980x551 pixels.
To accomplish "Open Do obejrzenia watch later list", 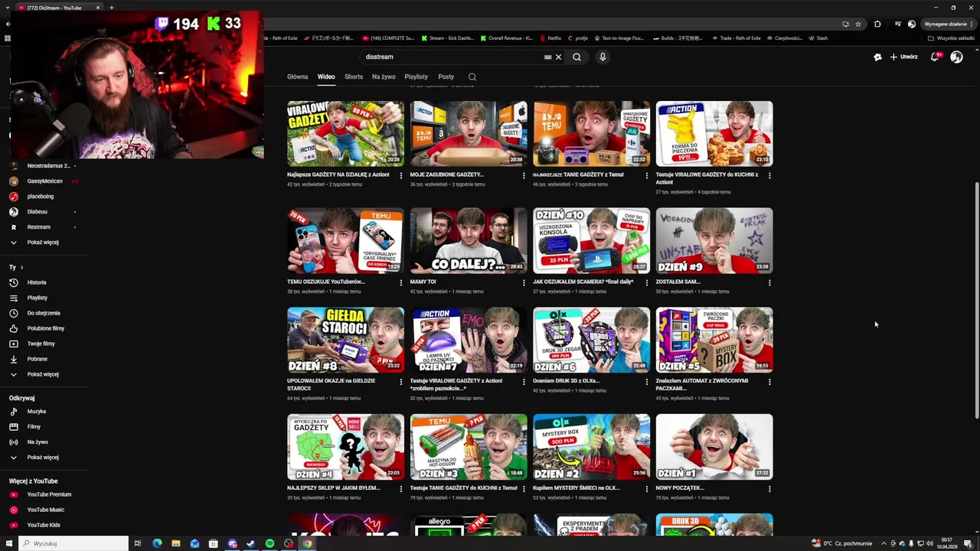I will (44, 313).
